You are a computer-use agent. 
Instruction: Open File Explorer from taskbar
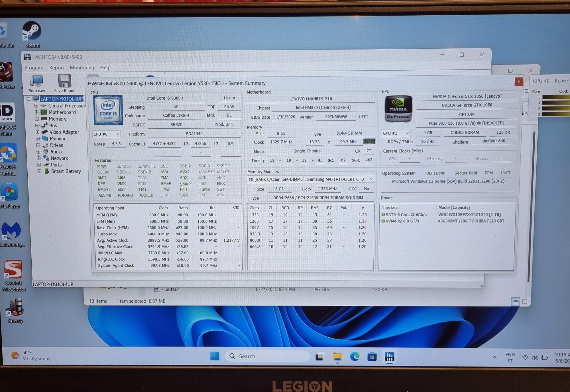coord(337,357)
